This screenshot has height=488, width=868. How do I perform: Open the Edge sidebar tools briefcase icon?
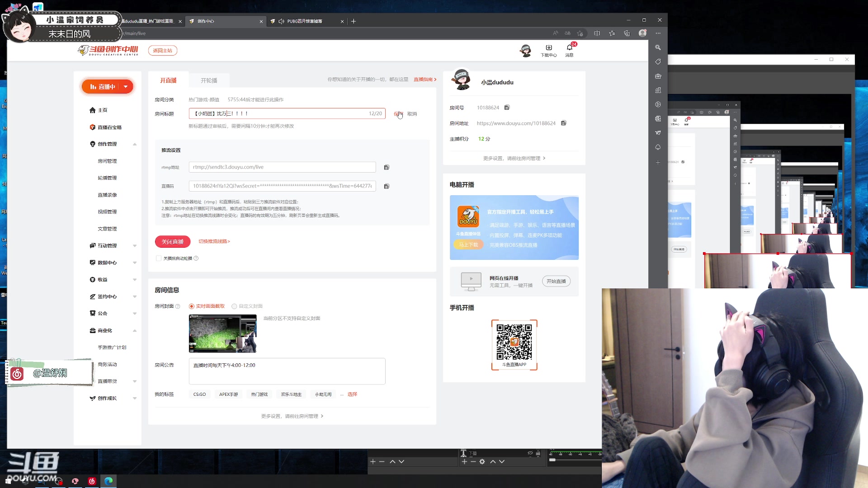[x=658, y=76]
